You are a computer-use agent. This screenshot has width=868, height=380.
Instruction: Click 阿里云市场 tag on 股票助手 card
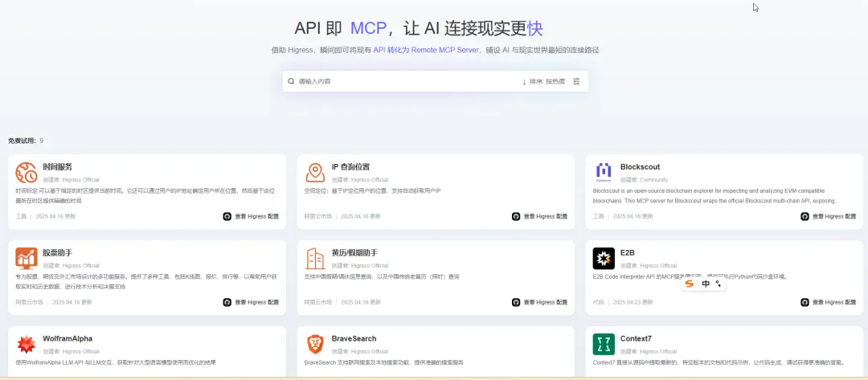coord(30,302)
